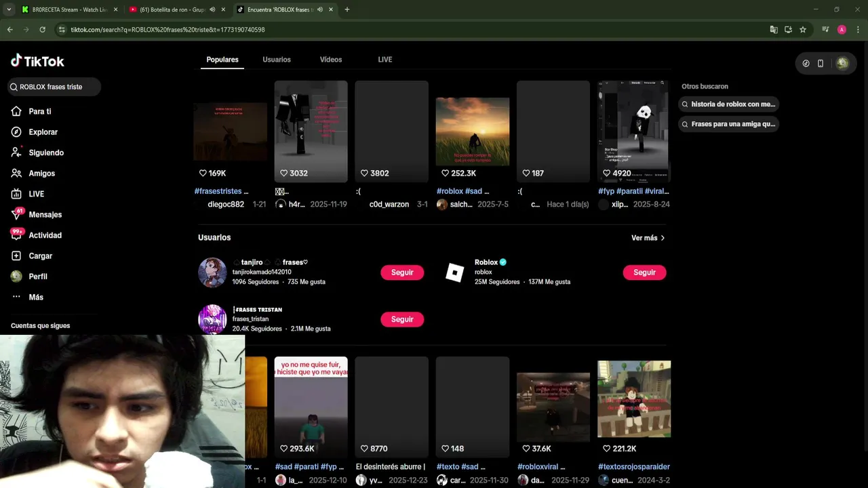Screen dimensions: 868x488
Task: Click the #textosrojosparaider hashtag link
Action: click(x=634, y=467)
